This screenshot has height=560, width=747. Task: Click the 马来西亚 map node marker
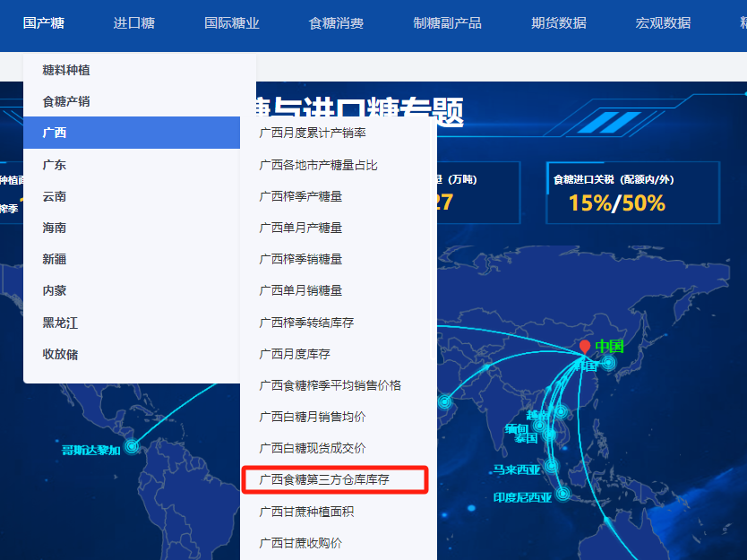[552, 466]
